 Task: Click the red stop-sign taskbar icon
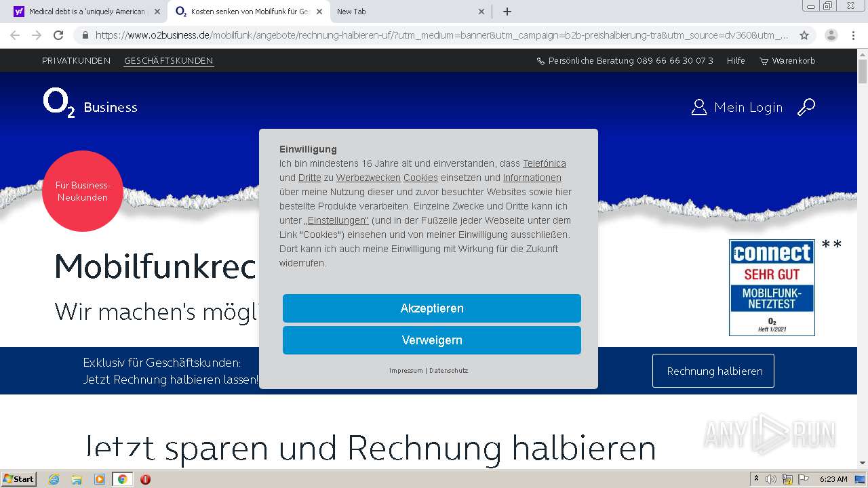click(x=145, y=479)
